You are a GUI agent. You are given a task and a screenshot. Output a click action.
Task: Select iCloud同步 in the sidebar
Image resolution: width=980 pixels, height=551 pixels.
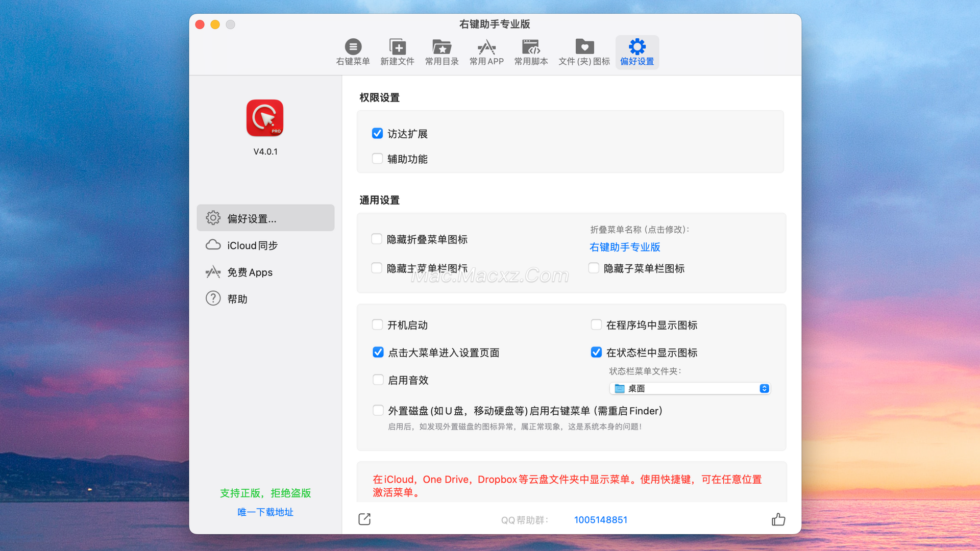[x=252, y=245]
